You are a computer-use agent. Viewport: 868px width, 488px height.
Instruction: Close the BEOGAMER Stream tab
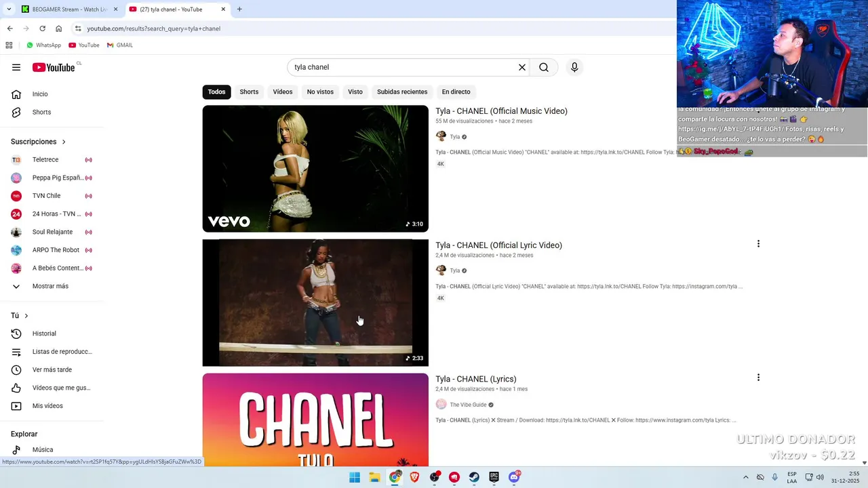[115, 9]
